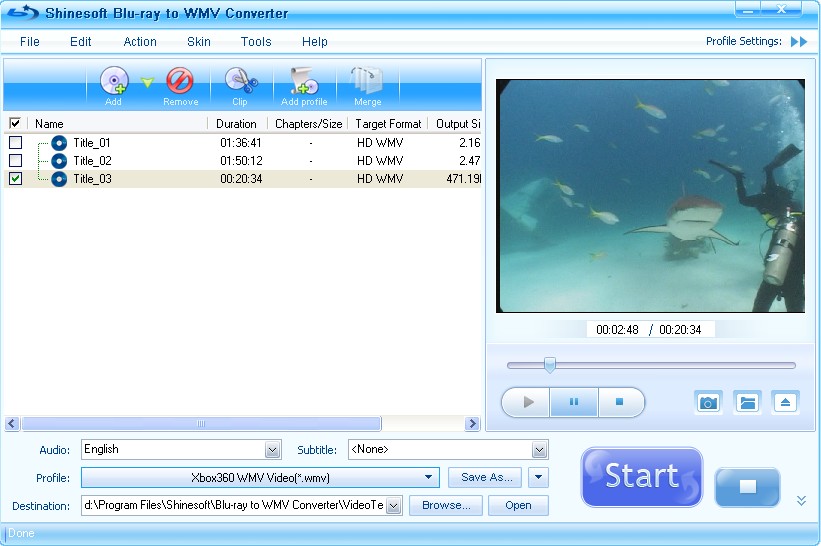Open the Profile combo box
The height and width of the screenshot is (546, 821).
260,477
